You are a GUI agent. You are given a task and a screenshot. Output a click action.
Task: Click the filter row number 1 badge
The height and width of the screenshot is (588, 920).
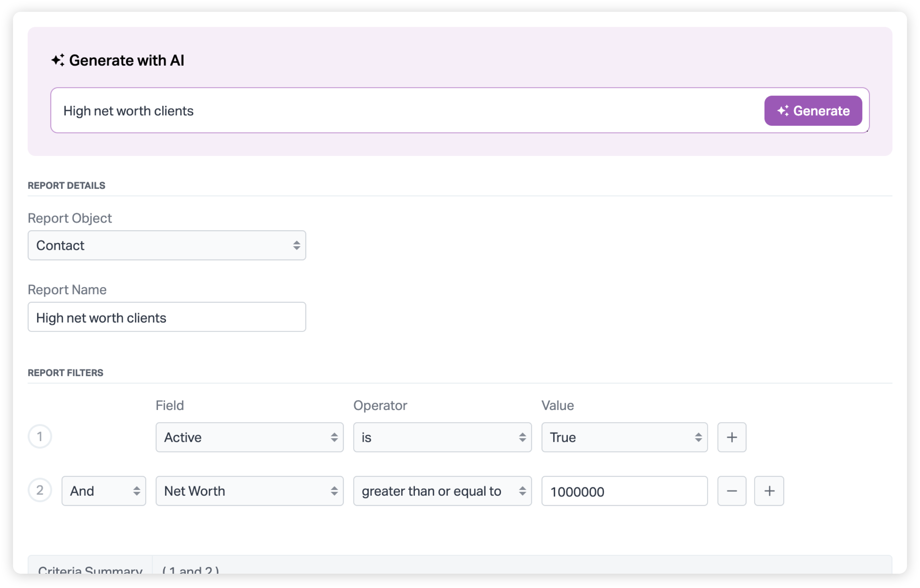40,436
